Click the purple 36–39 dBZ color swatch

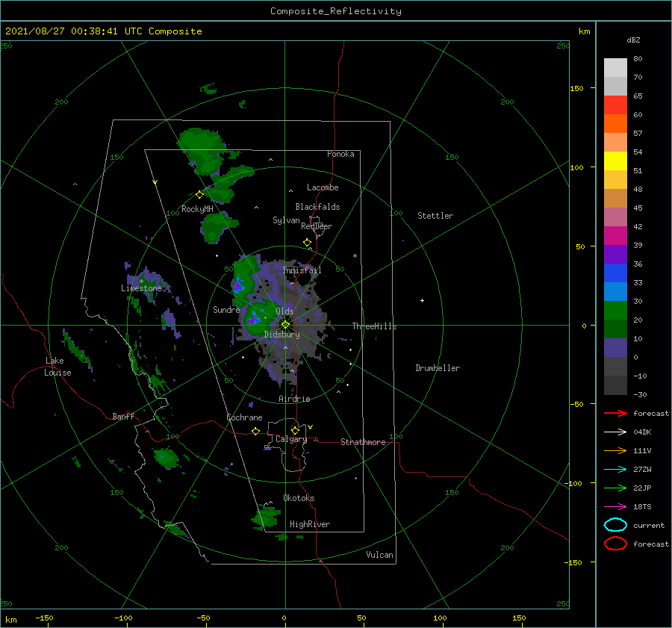[615, 254]
